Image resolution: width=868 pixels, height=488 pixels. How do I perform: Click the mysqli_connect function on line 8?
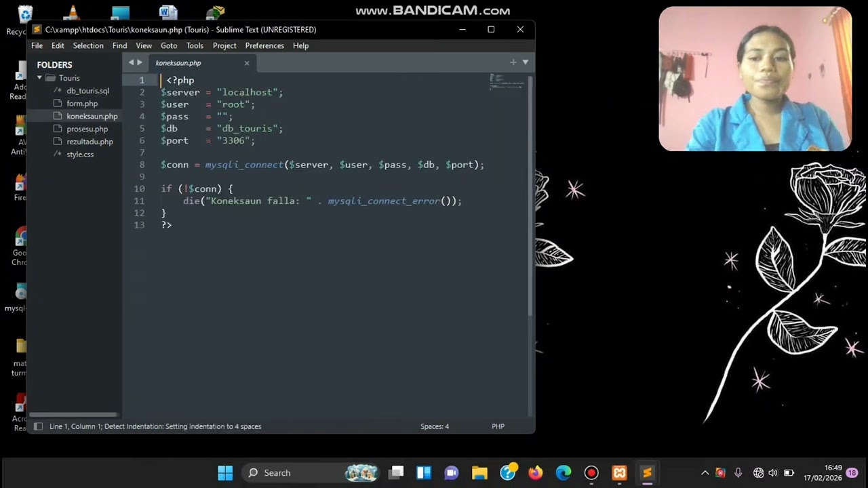[244, 165]
